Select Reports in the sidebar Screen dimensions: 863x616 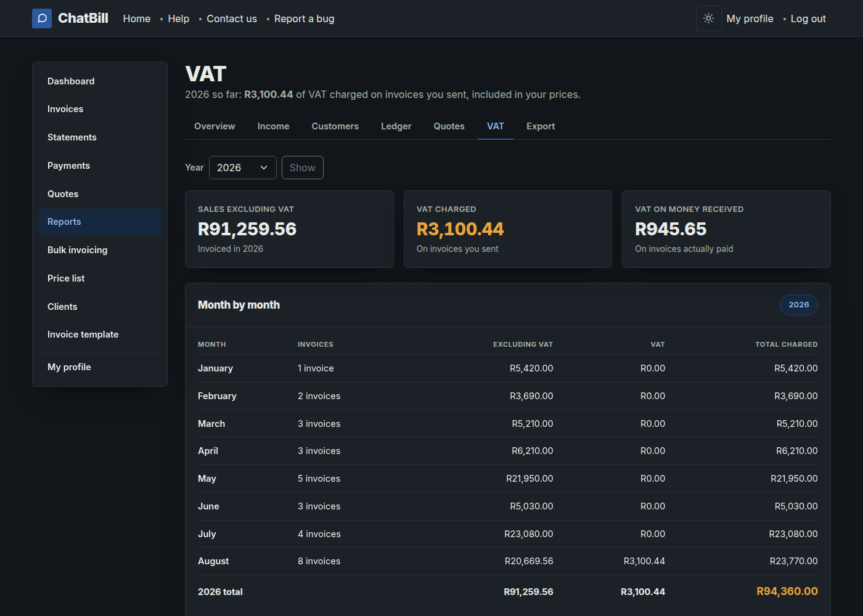(x=100, y=222)
